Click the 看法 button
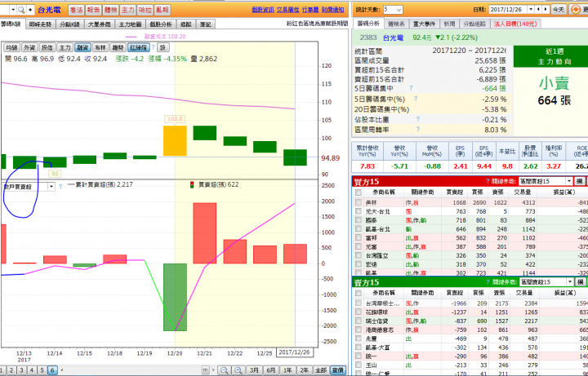The height and width of the screenshot is (376, 588). [x=76, y=10]
